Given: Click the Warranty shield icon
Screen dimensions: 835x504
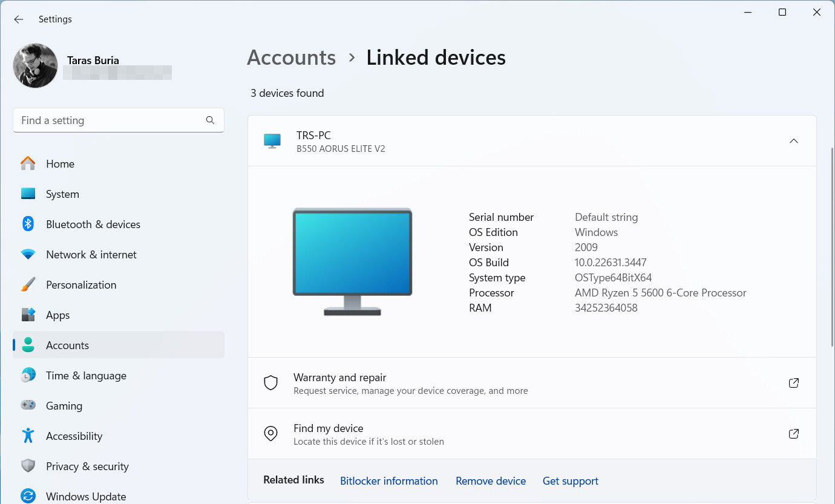Looking at the screenshot, I should (270, 383).
